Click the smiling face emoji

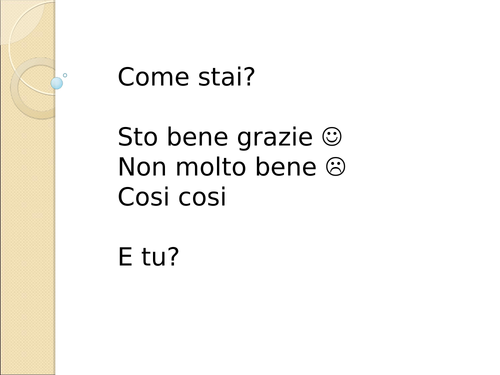coord(332,137)
